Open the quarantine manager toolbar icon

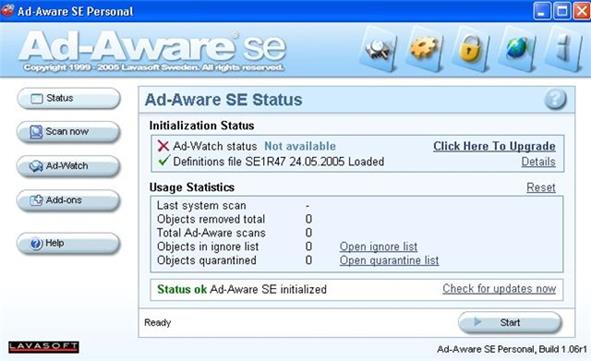(378, 49)
